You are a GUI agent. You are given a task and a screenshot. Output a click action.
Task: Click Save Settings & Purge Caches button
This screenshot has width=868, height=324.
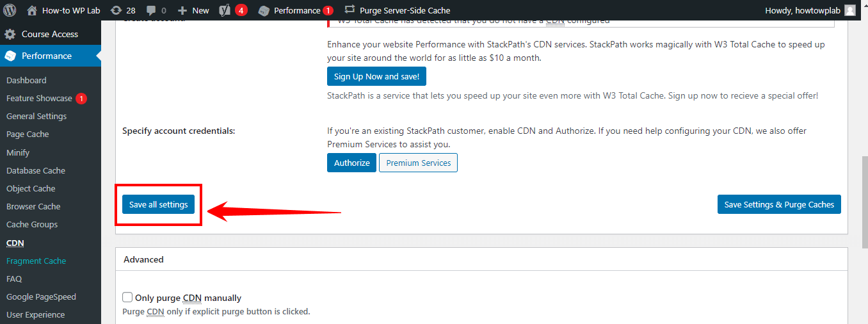[779, 205]
